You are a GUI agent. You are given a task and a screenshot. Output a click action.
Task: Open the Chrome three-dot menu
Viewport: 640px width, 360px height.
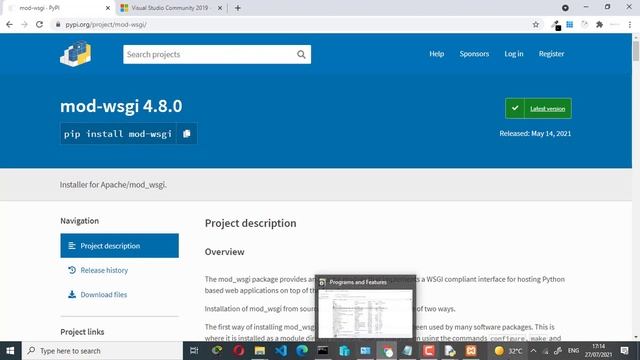[630, 24]
